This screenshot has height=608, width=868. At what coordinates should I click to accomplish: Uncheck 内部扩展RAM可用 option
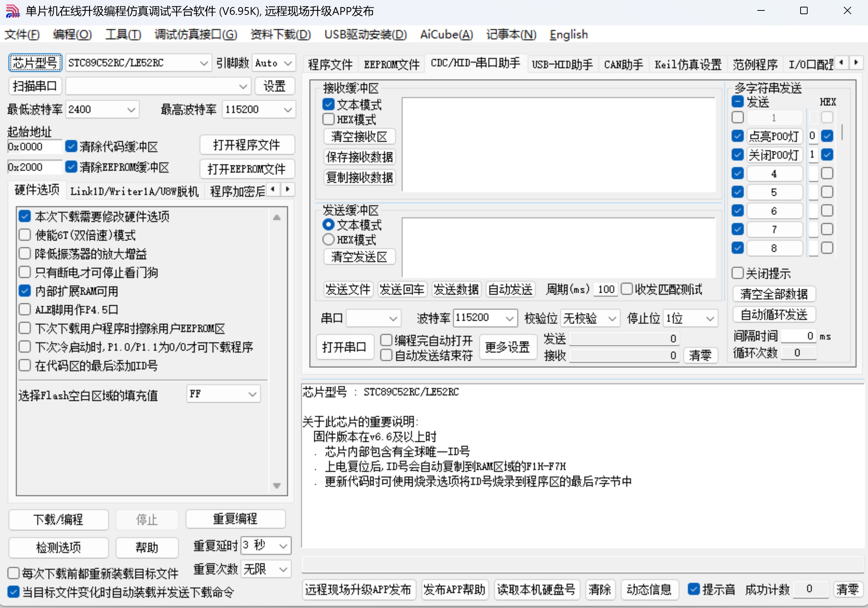point(25,291)
